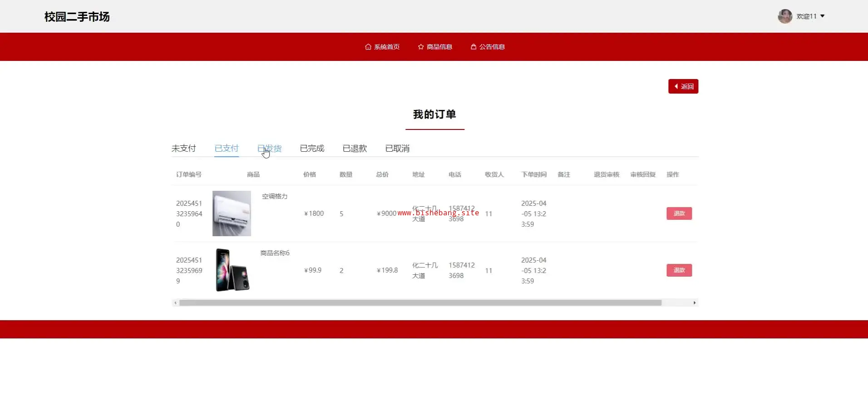868x417 pixels.
Task: Click the quantity 2 in the 商品名称6 row
Action: 341,270
